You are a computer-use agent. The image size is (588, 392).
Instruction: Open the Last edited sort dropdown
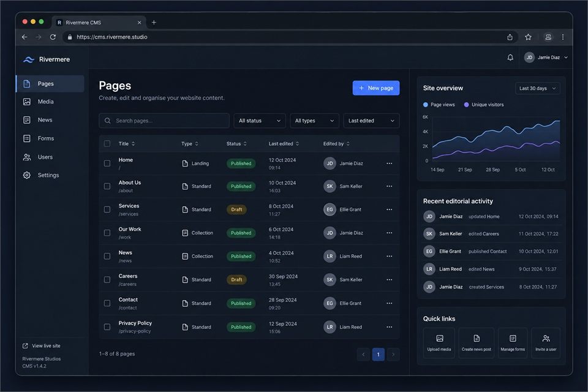coord(371,121)
